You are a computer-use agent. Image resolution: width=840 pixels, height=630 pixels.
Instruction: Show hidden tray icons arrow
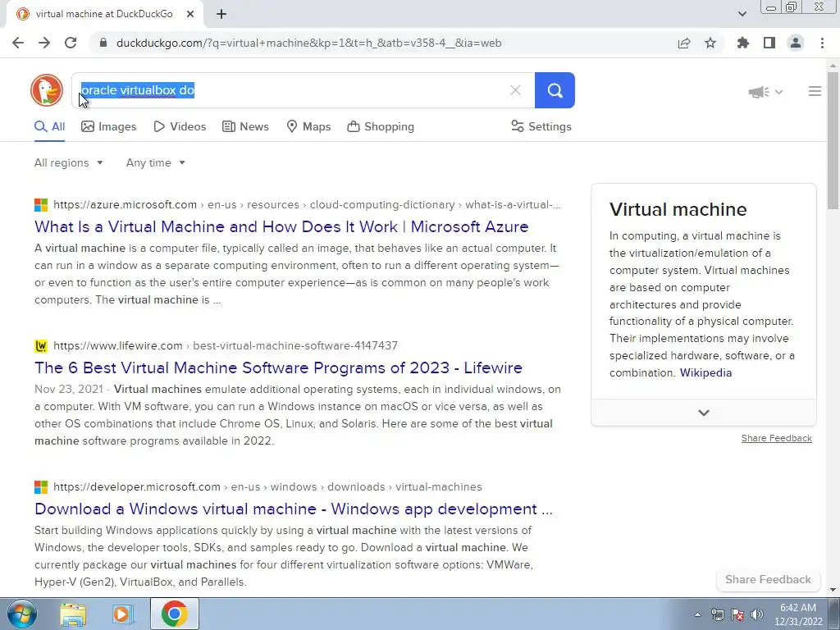pos(697,614)
